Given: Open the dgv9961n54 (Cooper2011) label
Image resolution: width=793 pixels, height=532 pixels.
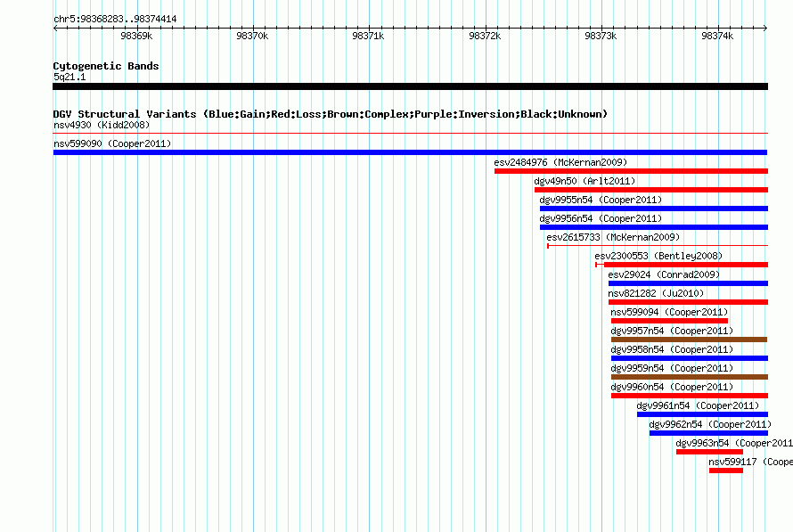Looking at the screenshot, I should (698, 405).
